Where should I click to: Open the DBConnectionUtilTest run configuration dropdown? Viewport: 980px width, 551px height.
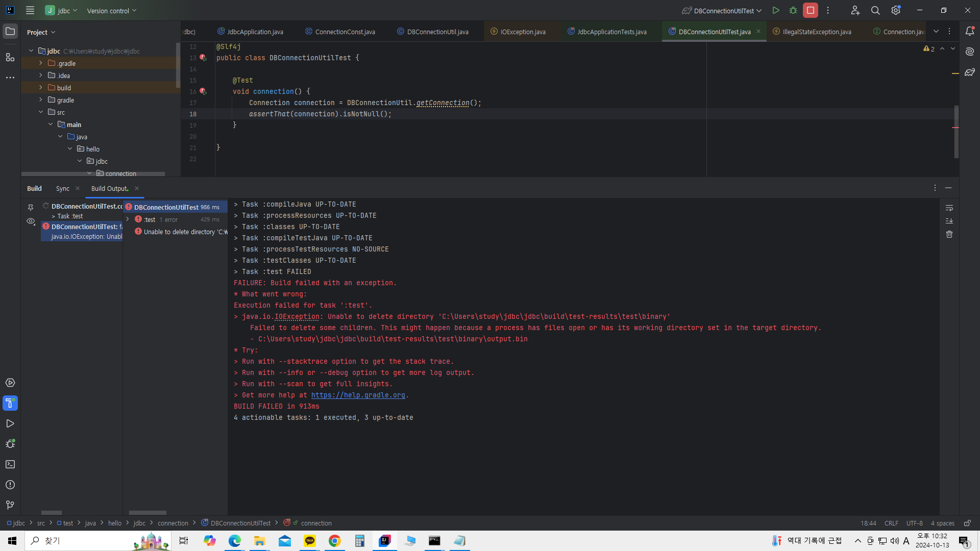click(x=722, y=10)
